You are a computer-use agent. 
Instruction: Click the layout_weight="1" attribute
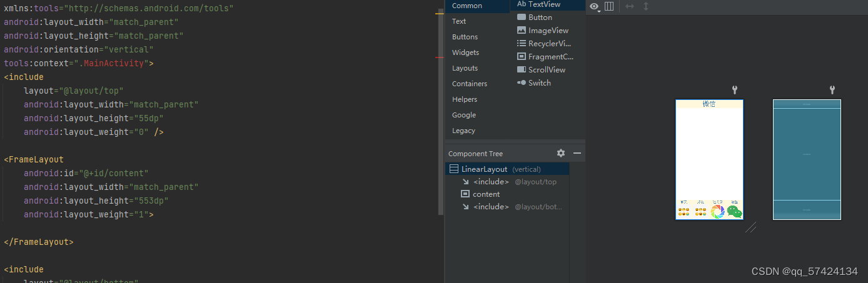pos(86,214)
